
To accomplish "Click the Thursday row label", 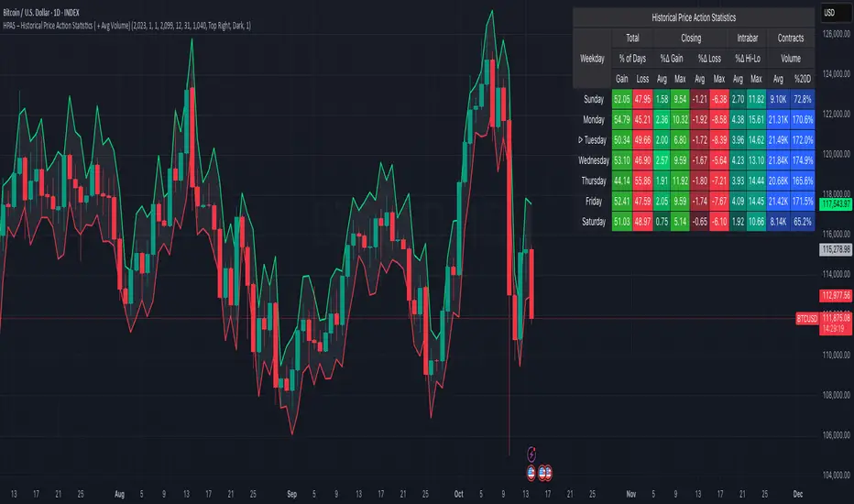I will point(593,181).
